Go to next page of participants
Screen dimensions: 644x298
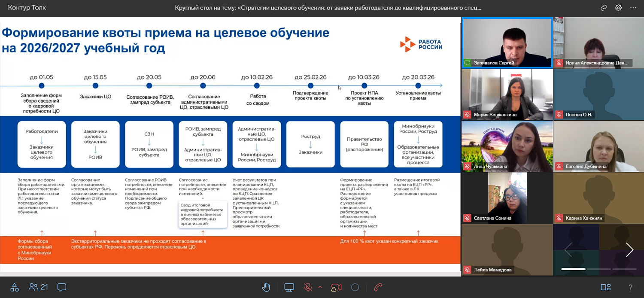tap(629, 249)
